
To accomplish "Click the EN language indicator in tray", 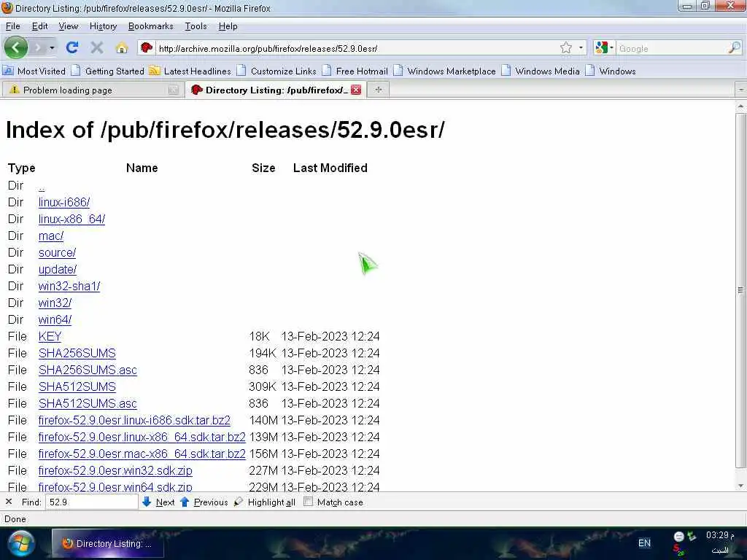I will click(x=644, y=542).
